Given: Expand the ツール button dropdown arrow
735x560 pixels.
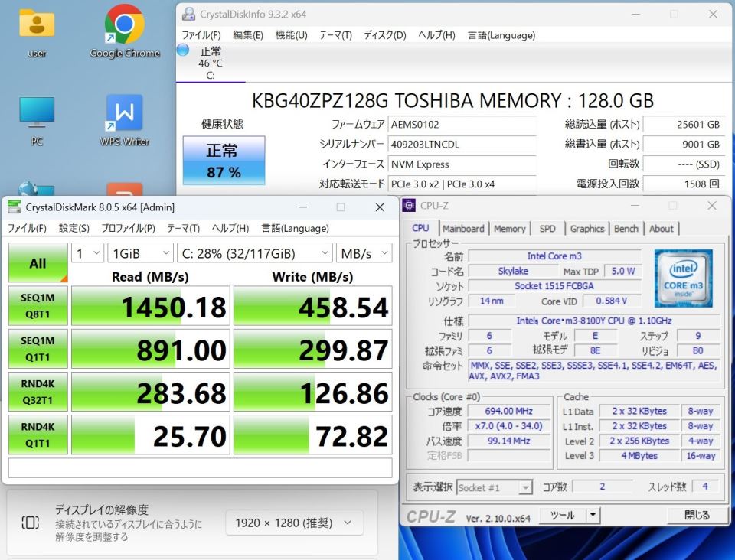Looking at the screenshot, I should [x=593, y=515].
